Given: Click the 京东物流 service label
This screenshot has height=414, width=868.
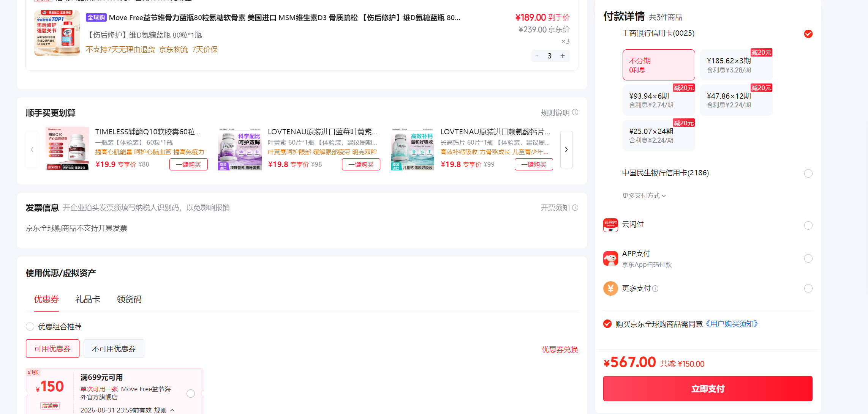Looking at the screenshot, I should 174,49.
